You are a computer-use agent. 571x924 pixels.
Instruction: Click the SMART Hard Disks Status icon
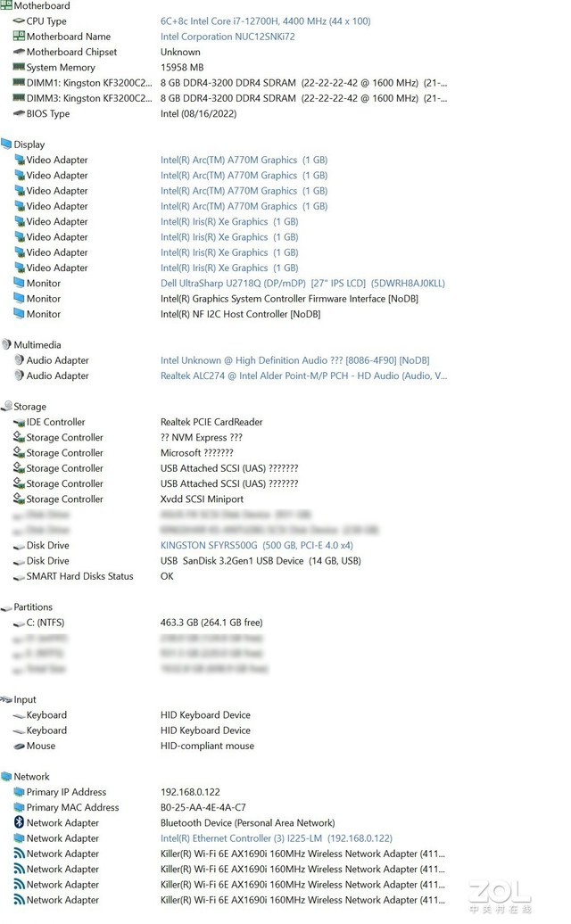tap(19, 576)
